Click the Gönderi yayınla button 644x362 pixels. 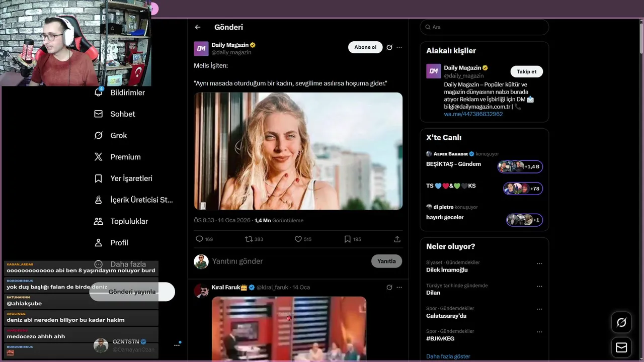[x=132, y=292]
